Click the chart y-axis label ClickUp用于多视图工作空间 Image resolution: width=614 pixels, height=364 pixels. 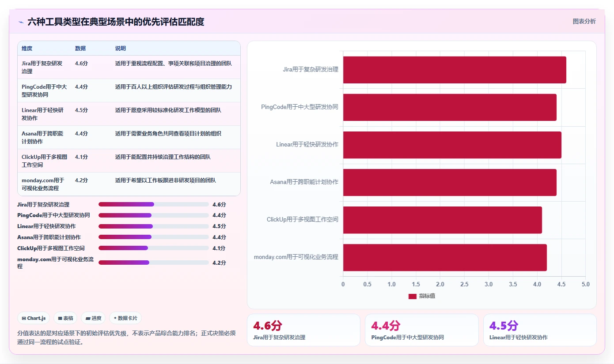click(303, 220)
